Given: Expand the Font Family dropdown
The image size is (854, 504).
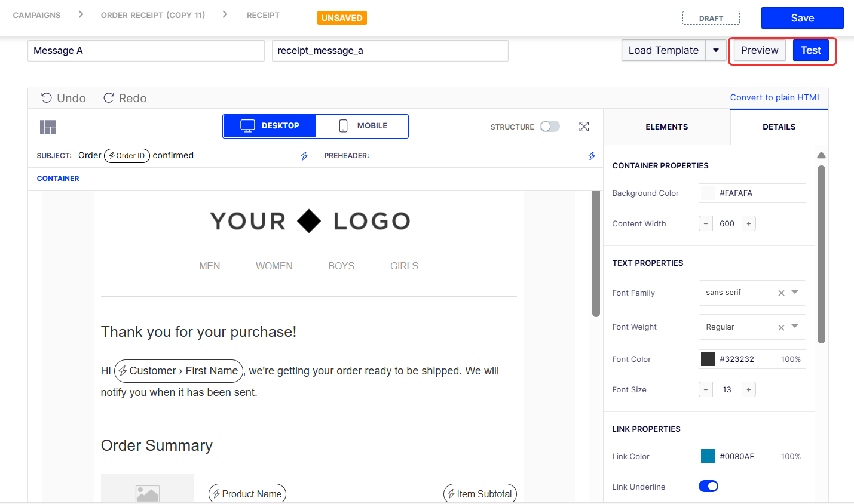Looking at the screenshot, I should coord(795,293).
